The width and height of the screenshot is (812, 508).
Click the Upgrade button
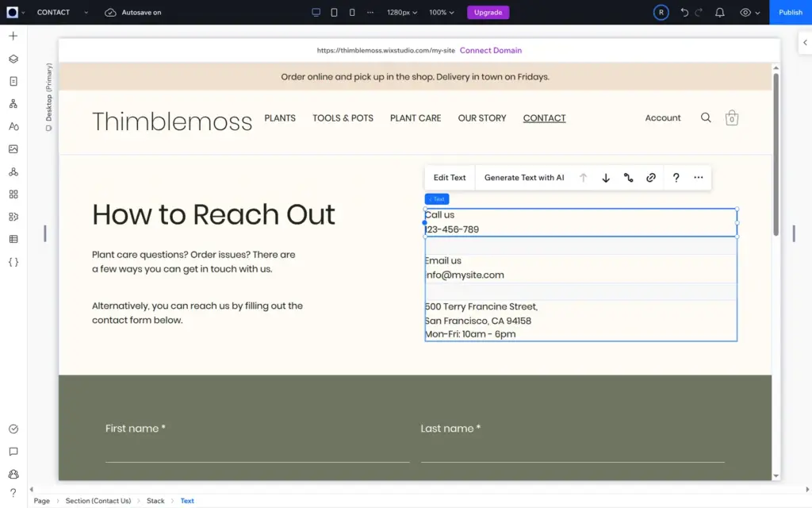click(x=488, y=13)
